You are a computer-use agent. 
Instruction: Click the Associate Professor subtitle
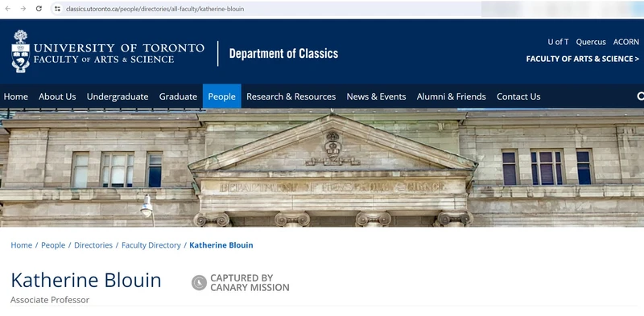tap(50, 300)
